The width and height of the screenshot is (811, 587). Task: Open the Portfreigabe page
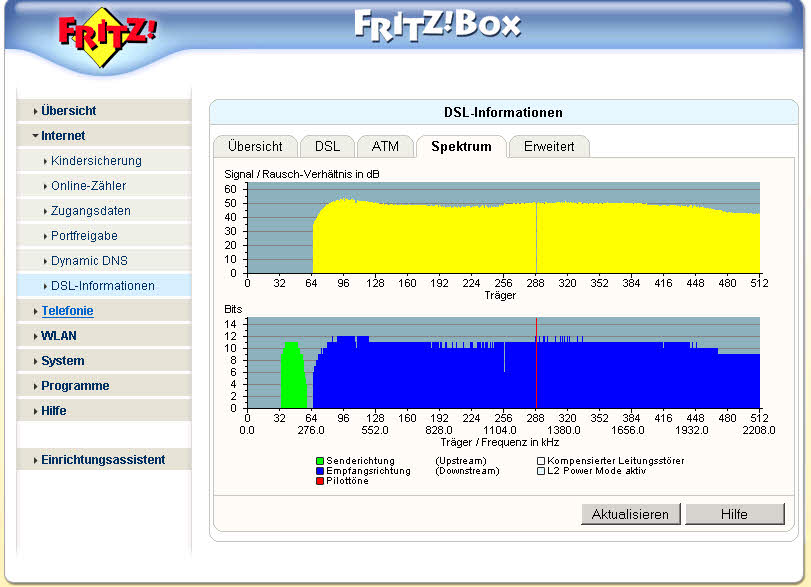point(104,236)
